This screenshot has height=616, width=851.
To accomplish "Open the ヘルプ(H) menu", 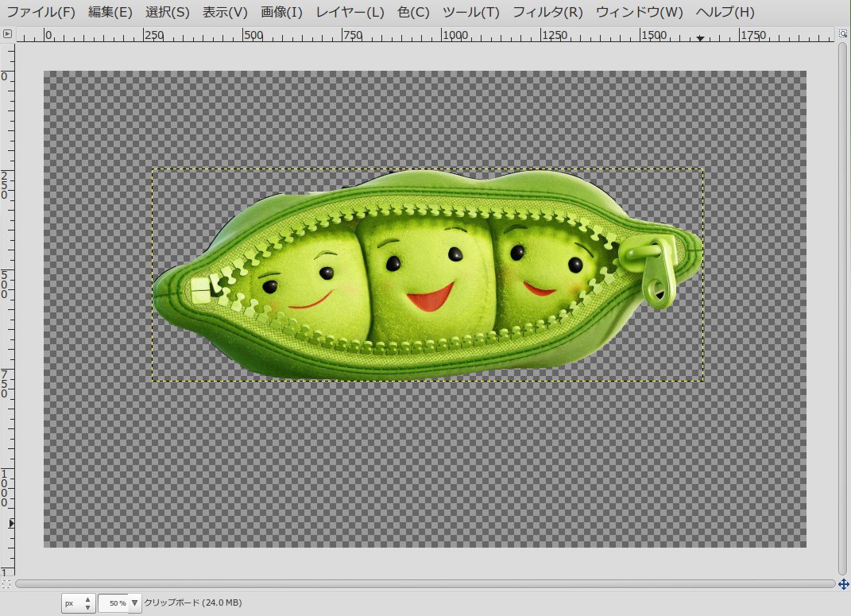I will (725, 12).
